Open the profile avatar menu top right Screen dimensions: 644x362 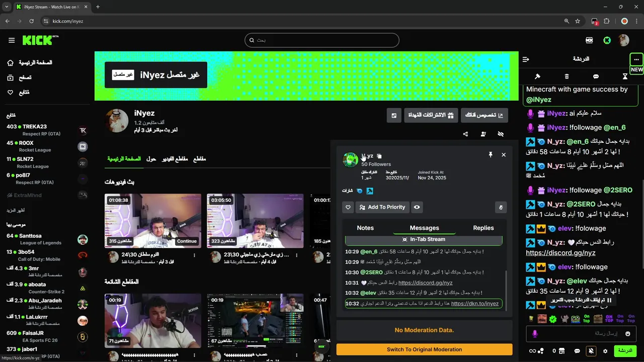pyautogui.click(x=624, y=40)
